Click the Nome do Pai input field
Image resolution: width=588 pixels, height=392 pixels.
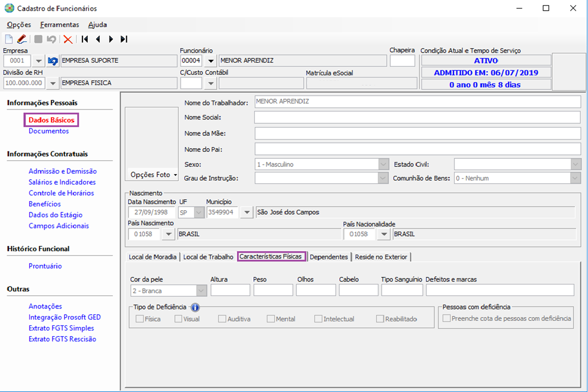(x=417, y=149)
